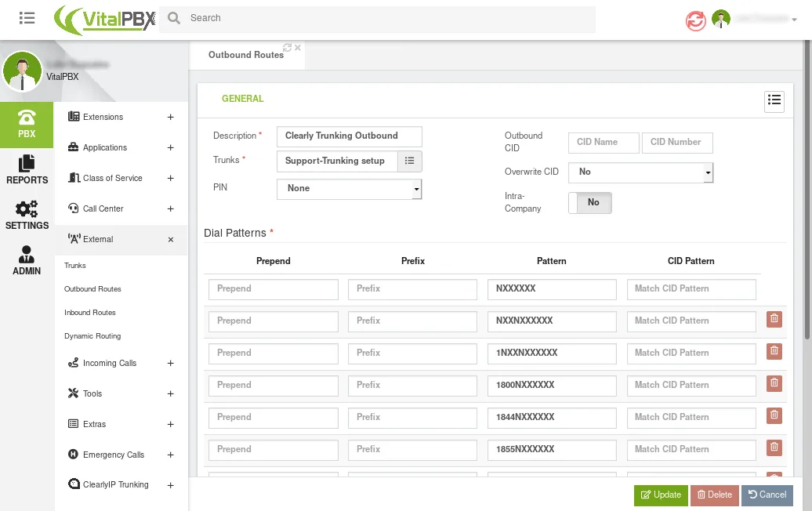Click the Description input field
Image resolution: width=812 pixels, height=511 pixels.
349,136
